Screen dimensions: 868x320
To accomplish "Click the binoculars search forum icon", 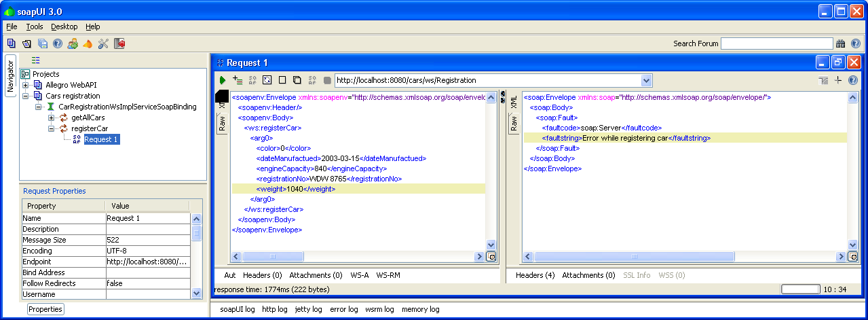I will tap(840, 43).
